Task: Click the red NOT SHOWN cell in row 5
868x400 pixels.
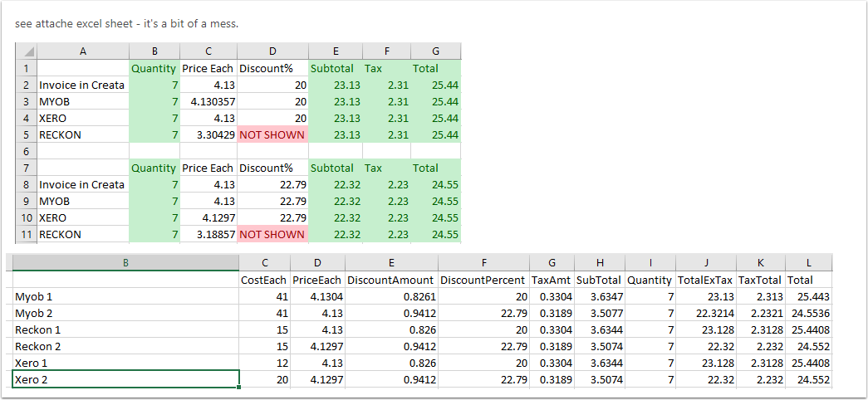Action: [272, 135]
